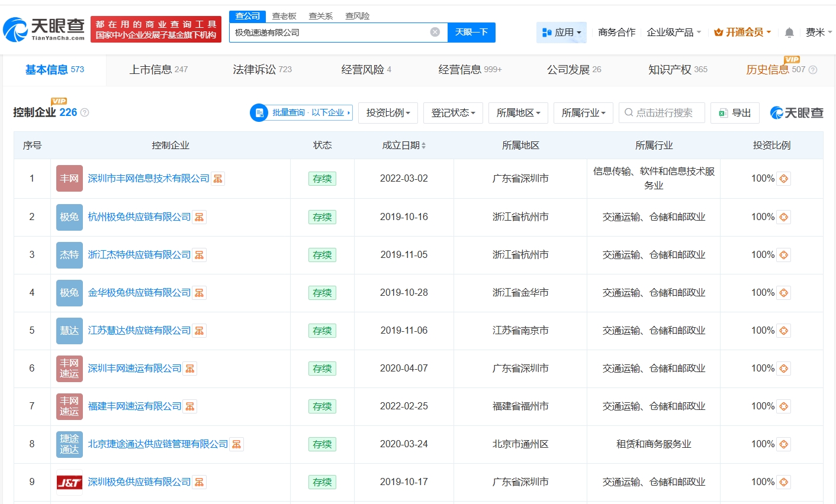Open equity structure icon for 浙江杰特供应链有限公司
This screenshot has width=836, height=504.
[199, 255]
